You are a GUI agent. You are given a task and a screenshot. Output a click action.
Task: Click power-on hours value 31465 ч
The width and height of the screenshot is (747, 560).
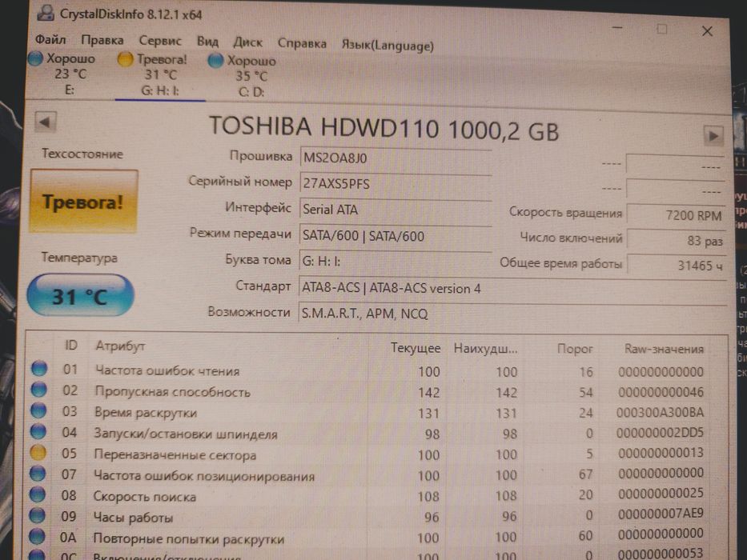pyautogui.click(x=675, y=266)
